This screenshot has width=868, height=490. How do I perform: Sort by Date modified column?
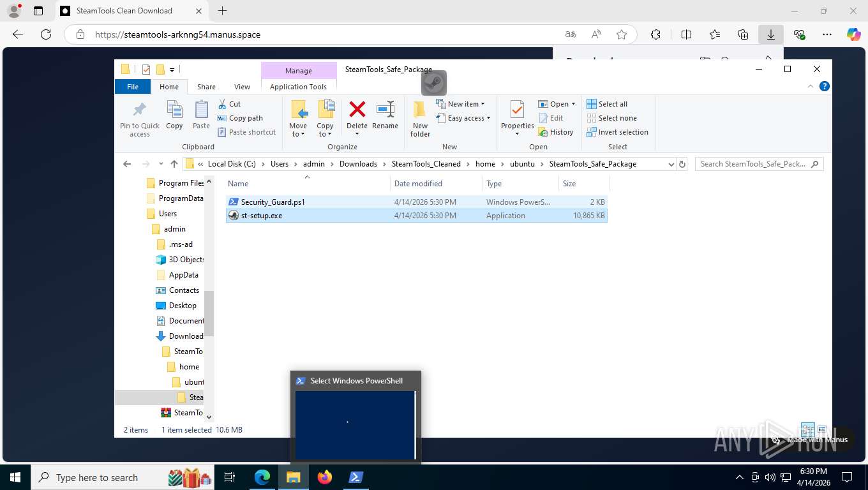pyautogui.click(x=436, y=184)
